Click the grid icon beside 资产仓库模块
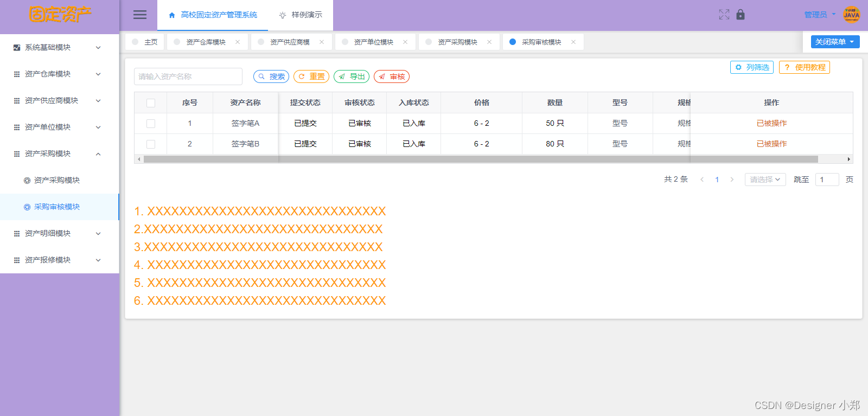This screenshot has width=868, height=416. [x=17, y=74]
